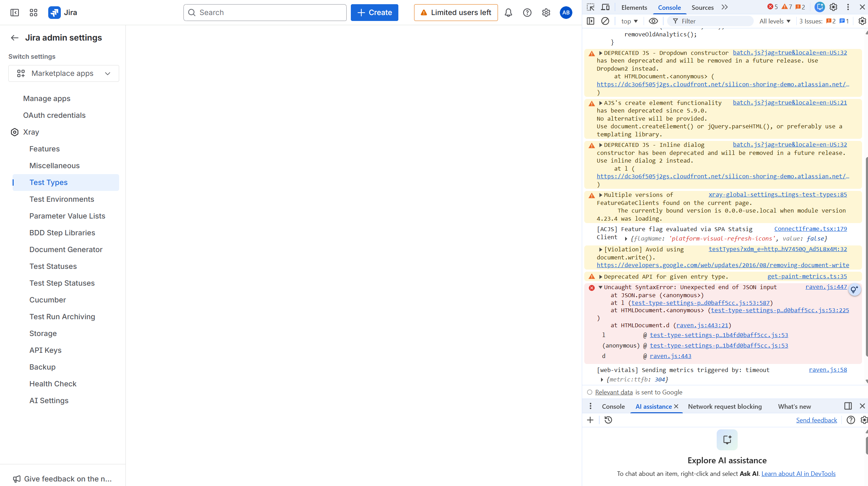Open the Marketplace apps switch settings dropdown

64,73
